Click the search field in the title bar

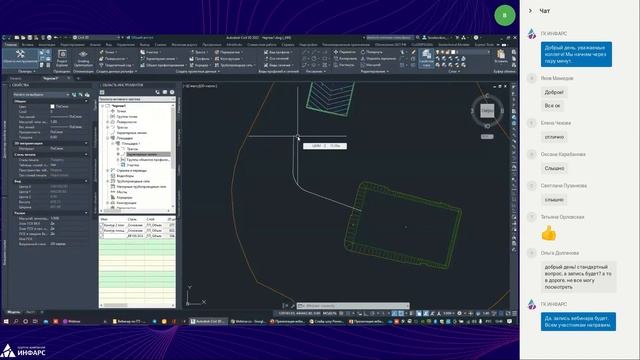click(391, 38)
